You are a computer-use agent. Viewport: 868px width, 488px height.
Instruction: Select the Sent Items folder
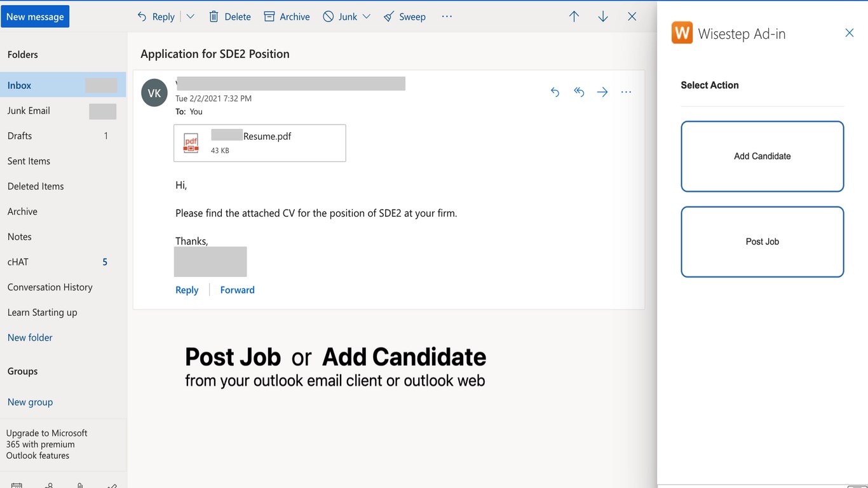[29, 161]
